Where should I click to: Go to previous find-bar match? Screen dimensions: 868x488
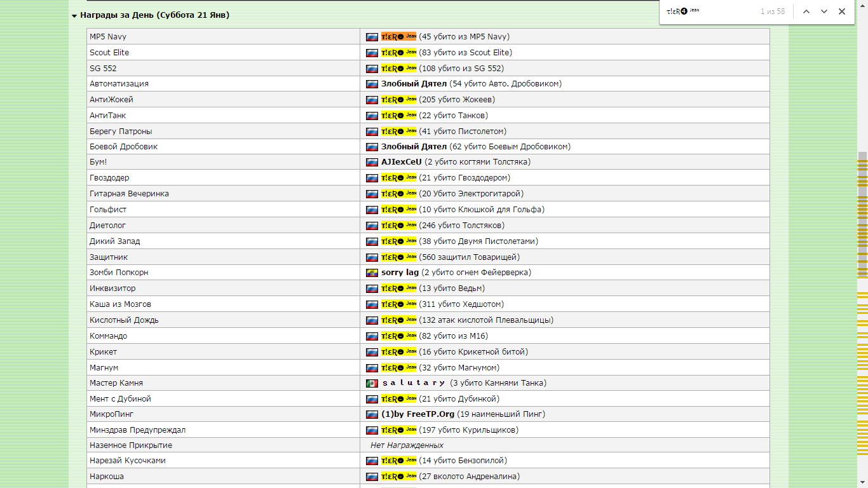point(806,11)
